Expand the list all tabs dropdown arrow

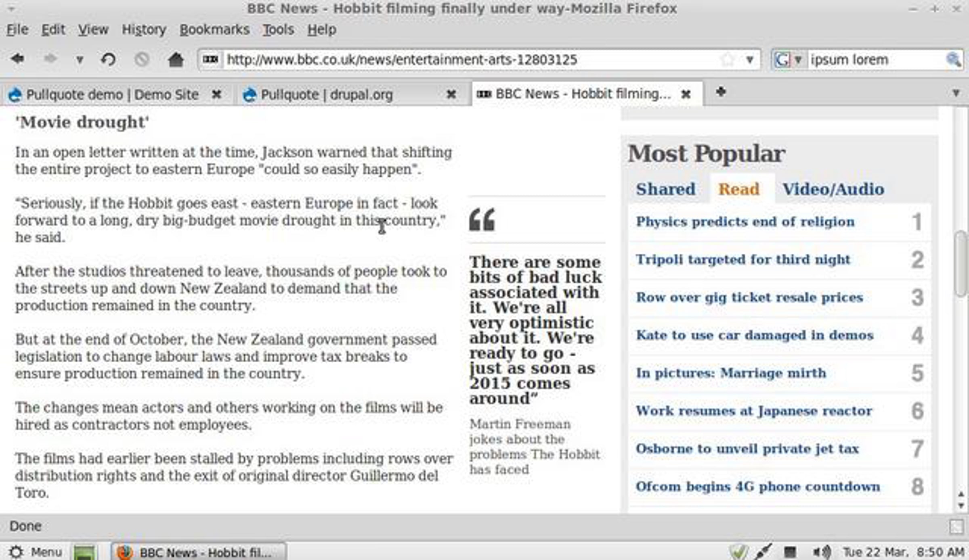pos(956,93)
